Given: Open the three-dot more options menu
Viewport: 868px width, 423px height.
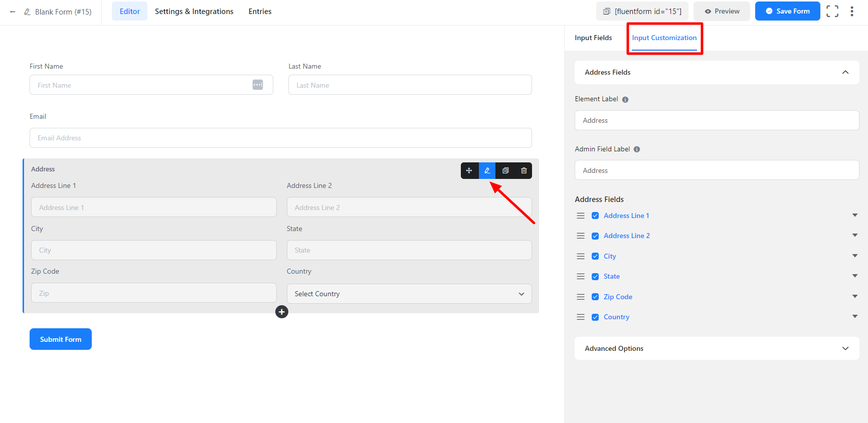Looking at the screenshot, I should [x=852, y=11].
